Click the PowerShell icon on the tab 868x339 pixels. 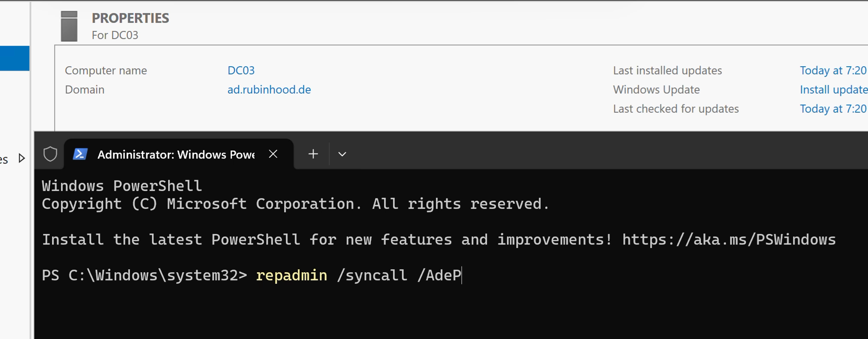(x=80, y=154)
